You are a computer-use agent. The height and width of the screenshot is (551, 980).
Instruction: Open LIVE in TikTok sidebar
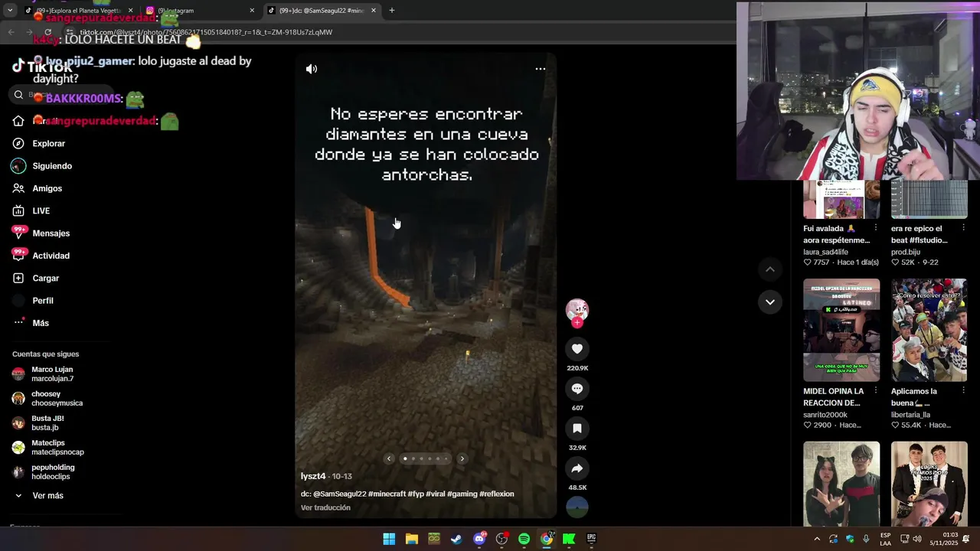(41, 211)
